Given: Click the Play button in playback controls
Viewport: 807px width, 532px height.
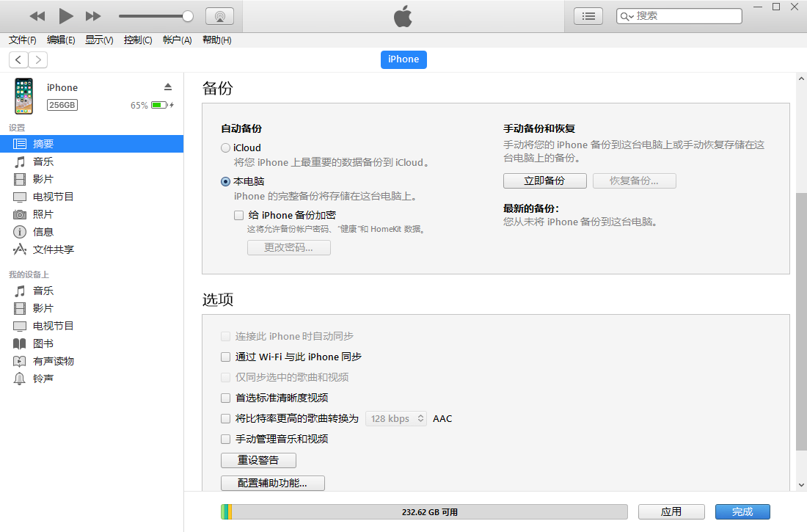Looking at the screenshot, I should [x=66, y=15].
